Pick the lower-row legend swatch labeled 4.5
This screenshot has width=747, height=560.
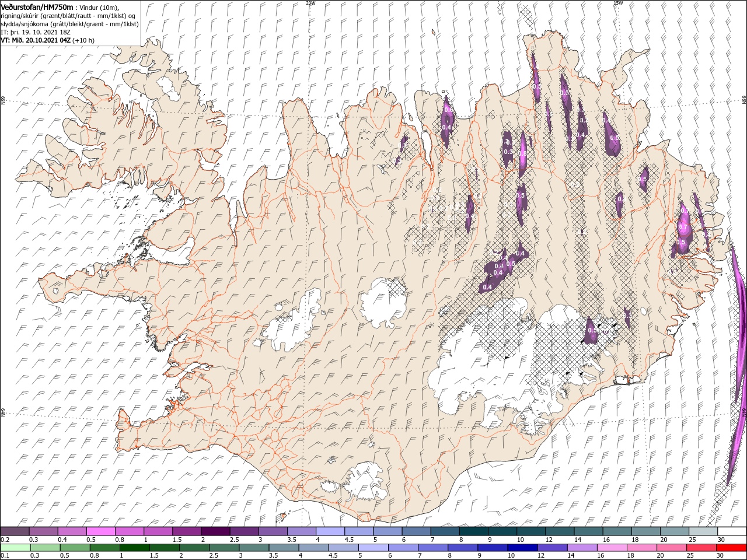[x=343, y=548]
